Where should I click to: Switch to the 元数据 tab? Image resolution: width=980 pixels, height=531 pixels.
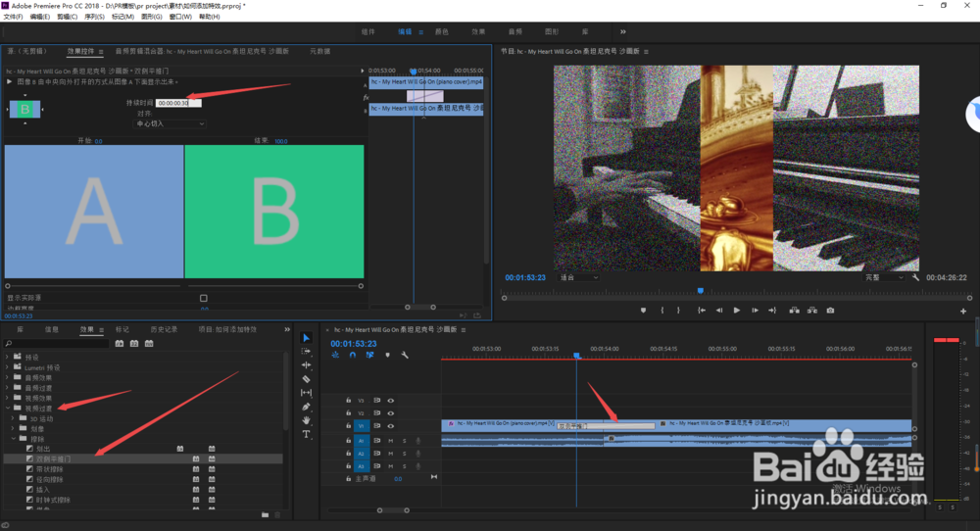[320, 51]
